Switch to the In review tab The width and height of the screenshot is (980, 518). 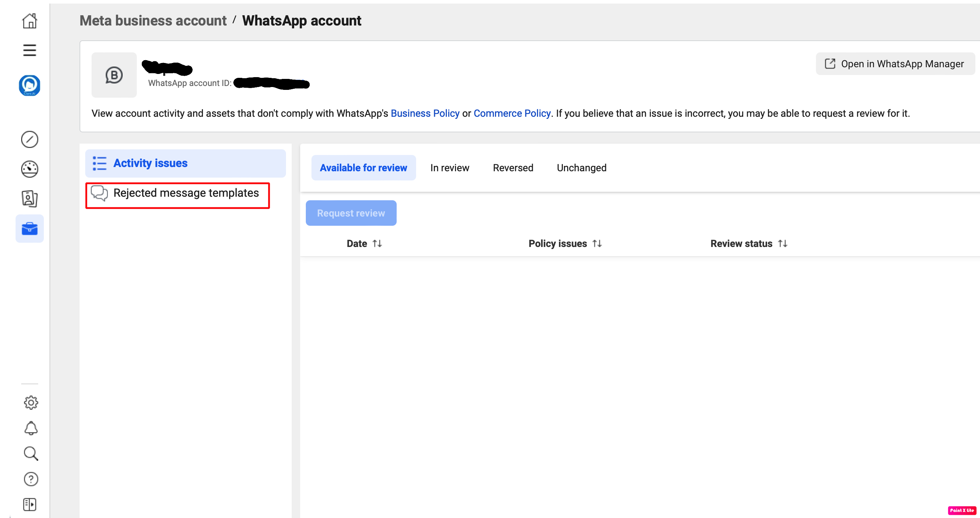(x=450, y=168)
